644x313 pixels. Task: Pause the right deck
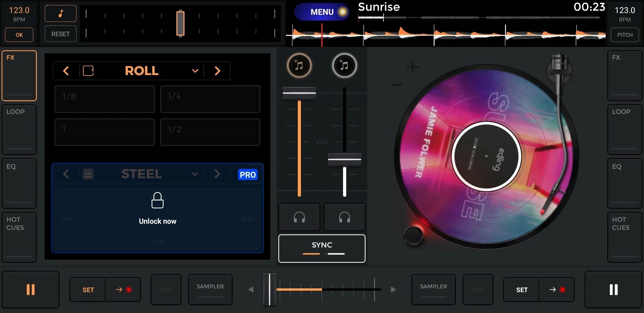[x=613, y=289]
